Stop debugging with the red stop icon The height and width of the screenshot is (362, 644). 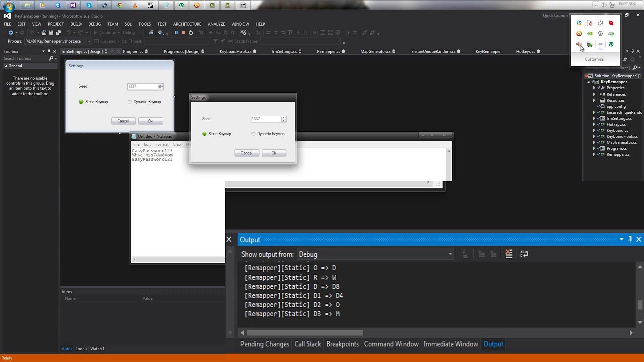click(x=183, y=33)
